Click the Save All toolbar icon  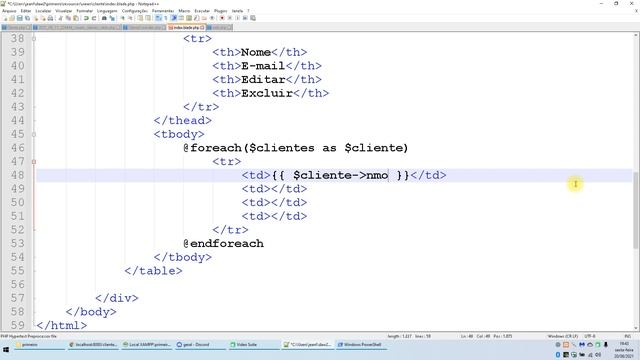point(27,18)
